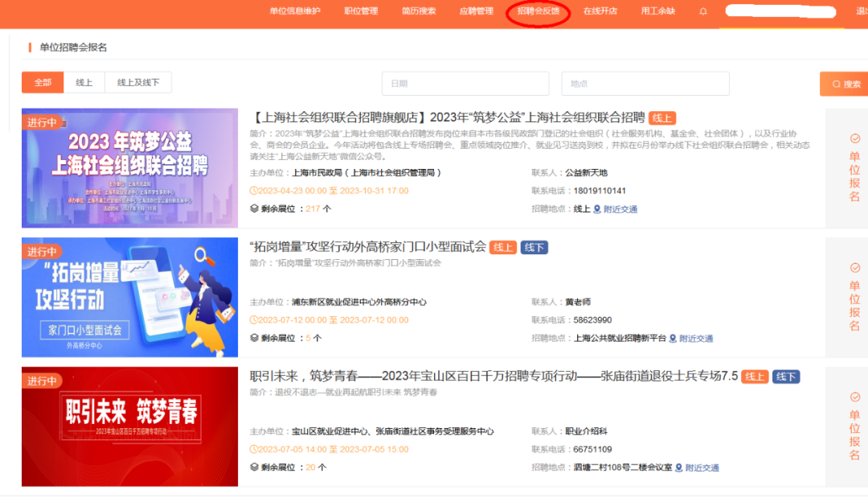The image size is (868, 502).
Task: Open the 2023年筑梦公益上海社会组织联合招聘 title
Action: (x=448, y=117)
